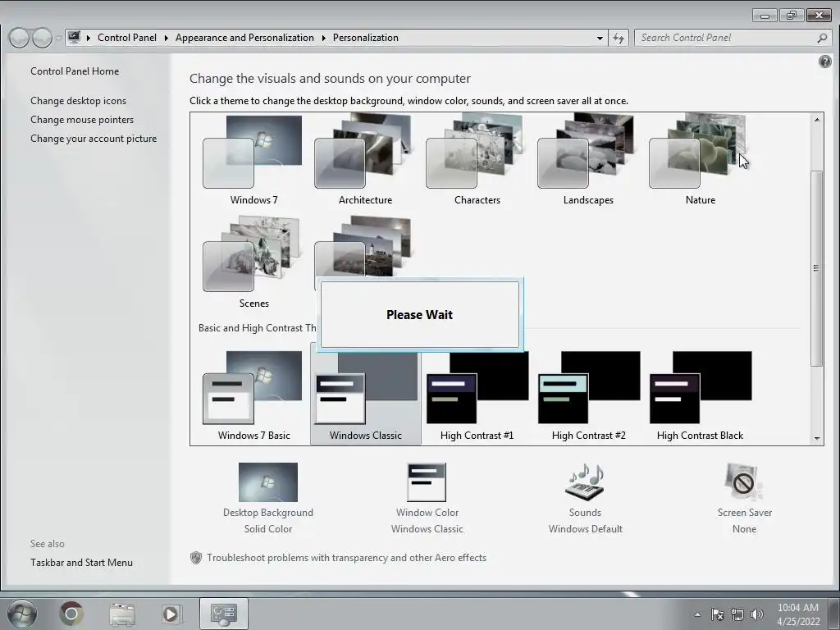Screen dimensions: 840x630
Task: Click theme list scroll up arrow
Action: click(x=816, y=120)
